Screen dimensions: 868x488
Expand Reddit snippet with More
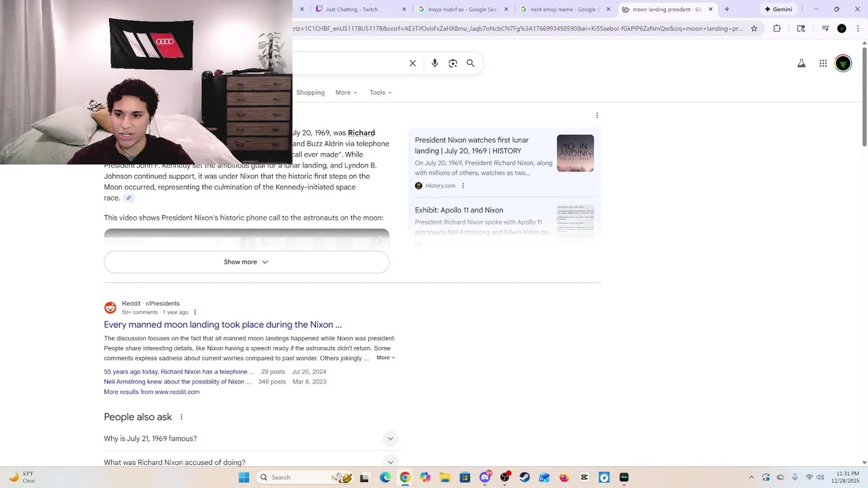coord(386,358)
